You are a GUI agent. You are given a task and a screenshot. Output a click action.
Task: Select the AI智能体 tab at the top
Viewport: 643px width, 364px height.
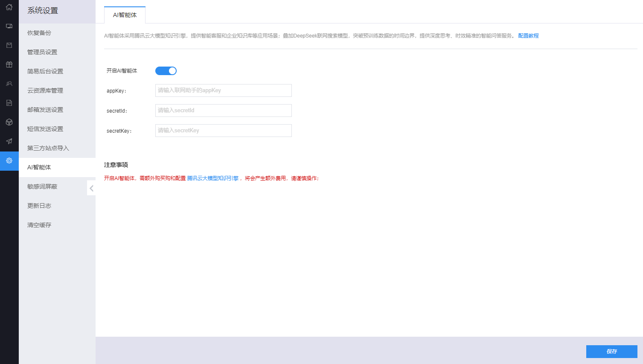point(125,15)
